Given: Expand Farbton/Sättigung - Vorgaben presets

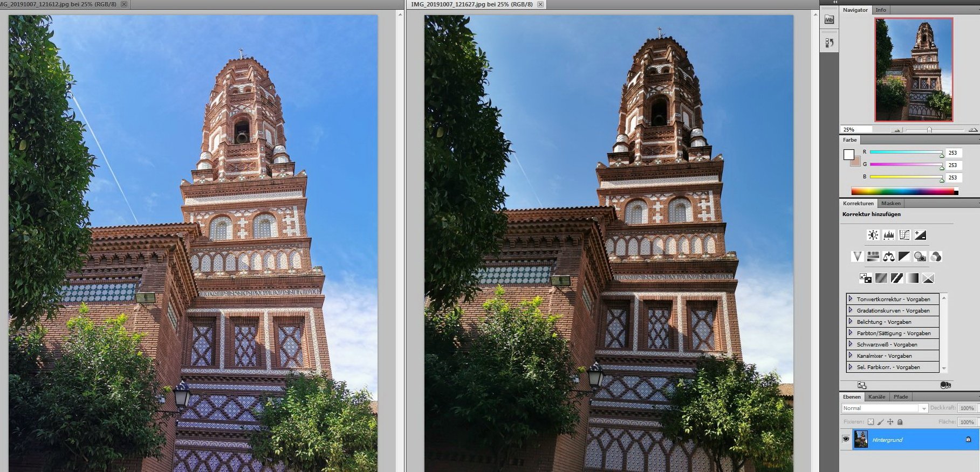Looking at the screenshot, I should (851, 332).
